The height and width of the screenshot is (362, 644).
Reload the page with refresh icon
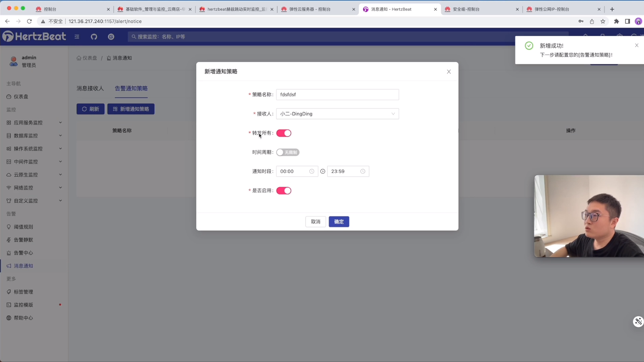pos(29,21)
